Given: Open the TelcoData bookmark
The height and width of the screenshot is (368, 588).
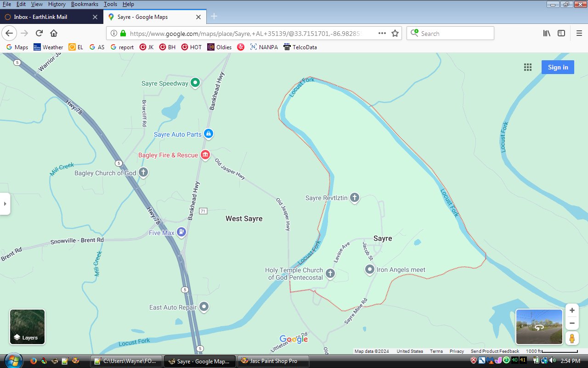Looking at the screenshot, I should tap(300, 47).
